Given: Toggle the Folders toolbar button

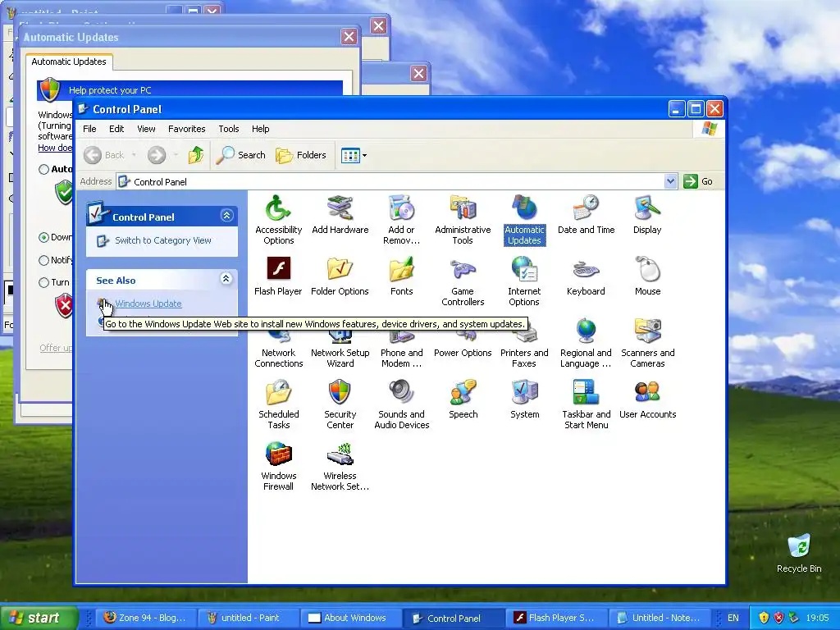Looking at the screenshot, I should pyautogui.click(x=301, y=155).
